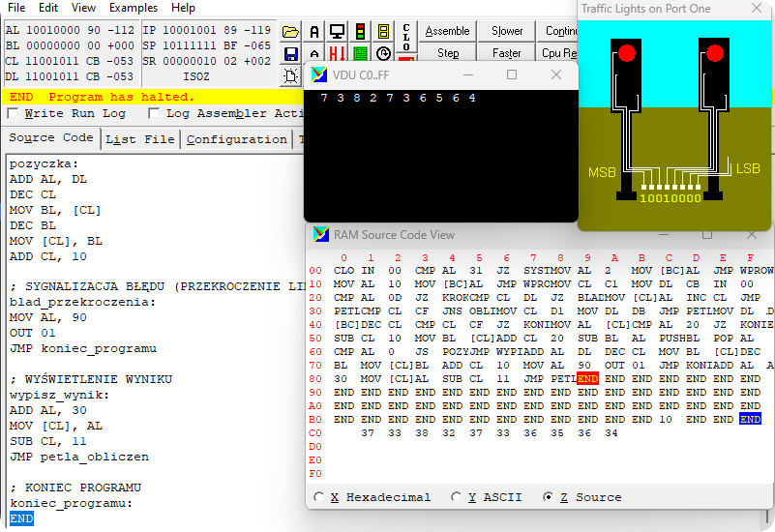Open the Examples menu
This screenshot has height=532, width=775.
[x=134, y=8]
